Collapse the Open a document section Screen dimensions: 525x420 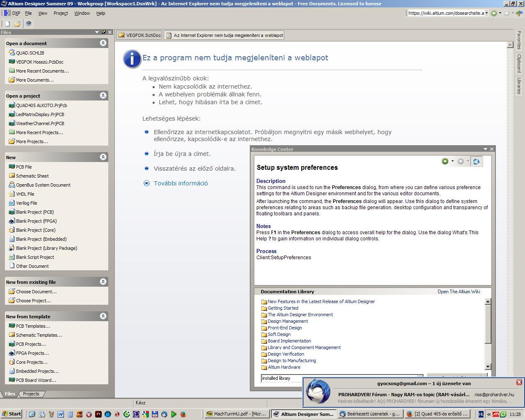pos(103,43)
